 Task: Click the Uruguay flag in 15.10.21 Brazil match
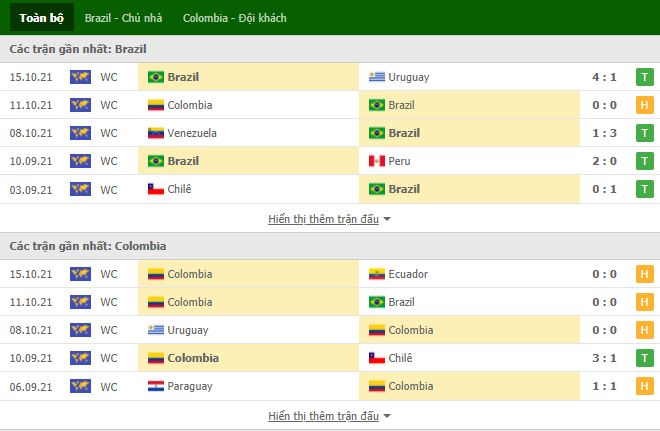coord(377,77)
